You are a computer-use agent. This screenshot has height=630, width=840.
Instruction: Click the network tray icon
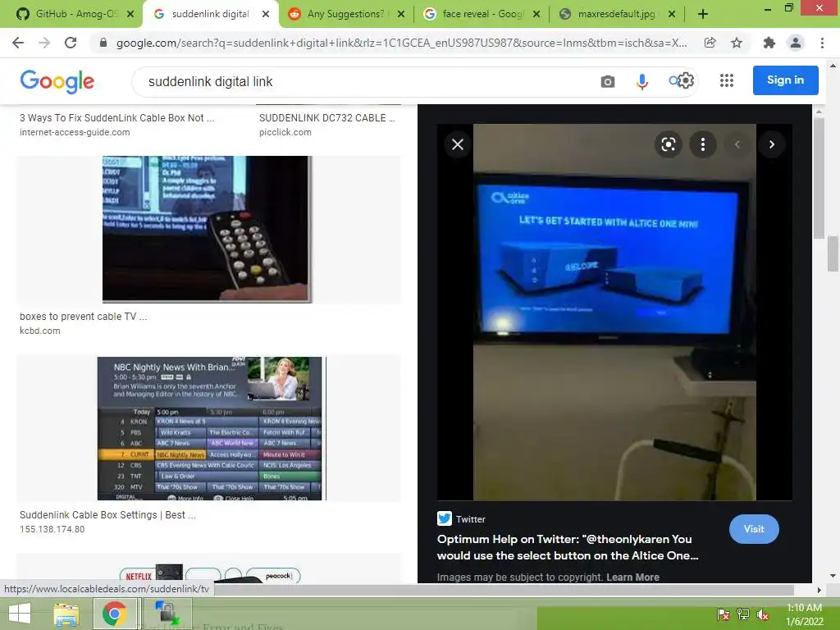[743, 614]
